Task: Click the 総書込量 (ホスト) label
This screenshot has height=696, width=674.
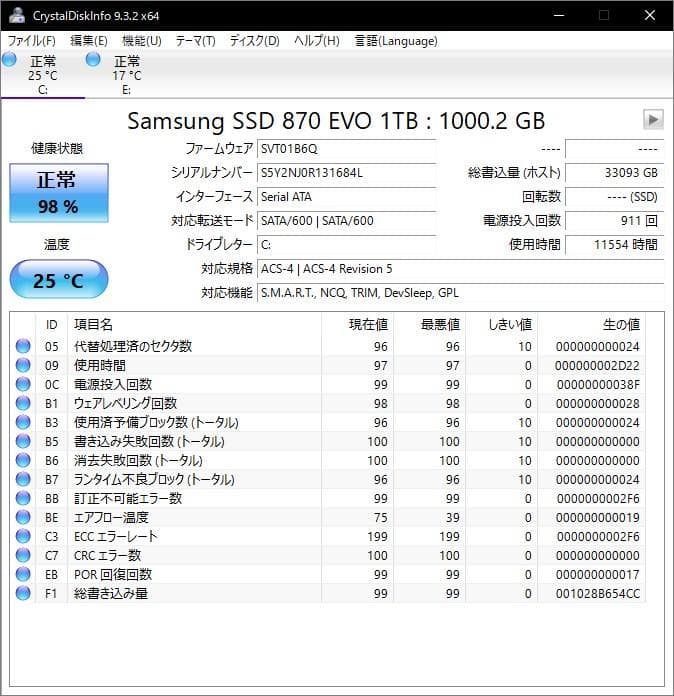Action: tap(514, 172)
